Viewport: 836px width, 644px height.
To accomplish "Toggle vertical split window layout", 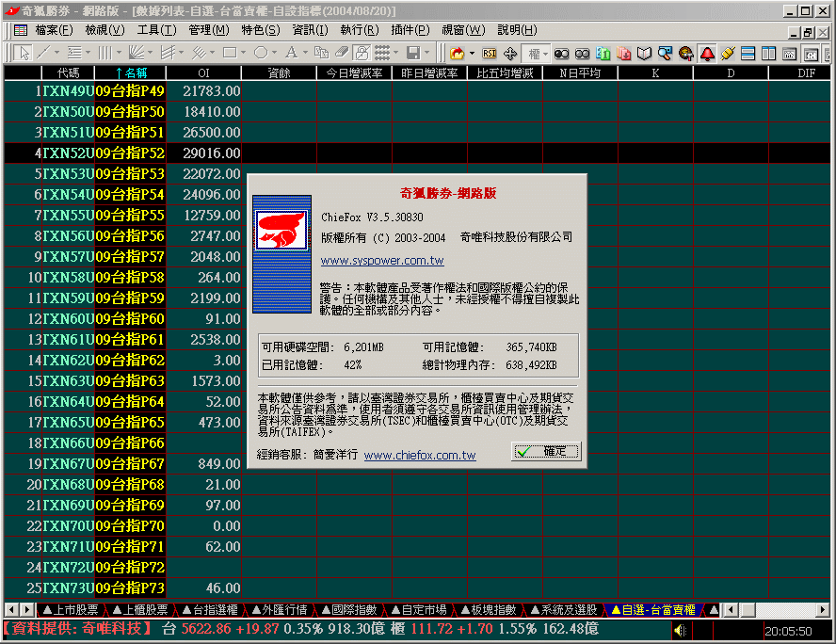I will (x=767, y=53).
